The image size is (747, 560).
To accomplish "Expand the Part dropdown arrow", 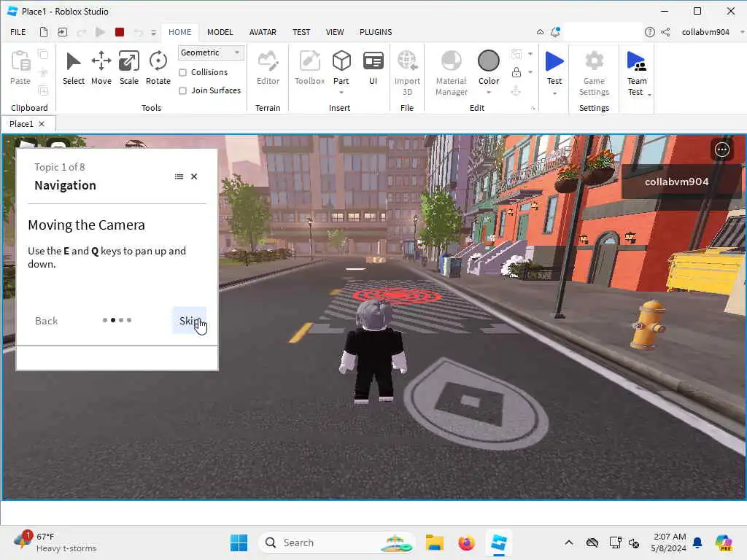I will pos(341,93).
